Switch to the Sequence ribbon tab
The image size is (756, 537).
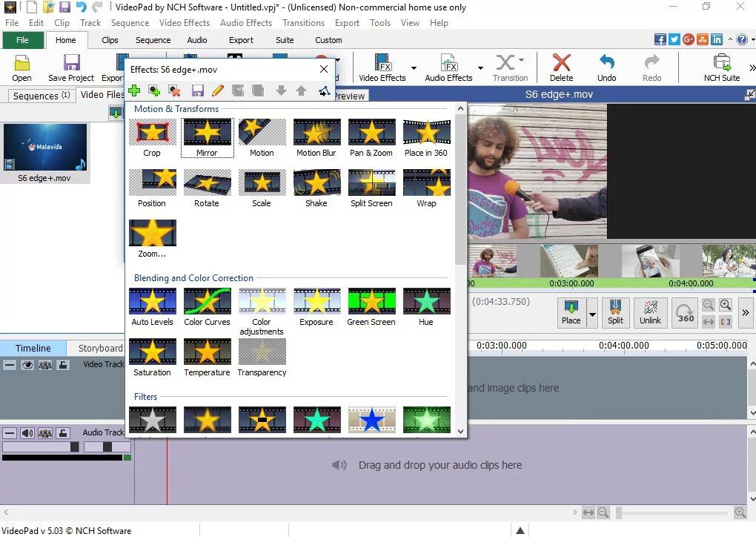153,40
